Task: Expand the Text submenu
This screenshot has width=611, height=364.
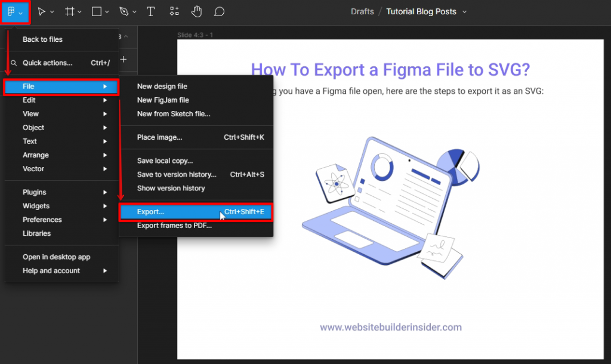Action: [x=61, y=141]
